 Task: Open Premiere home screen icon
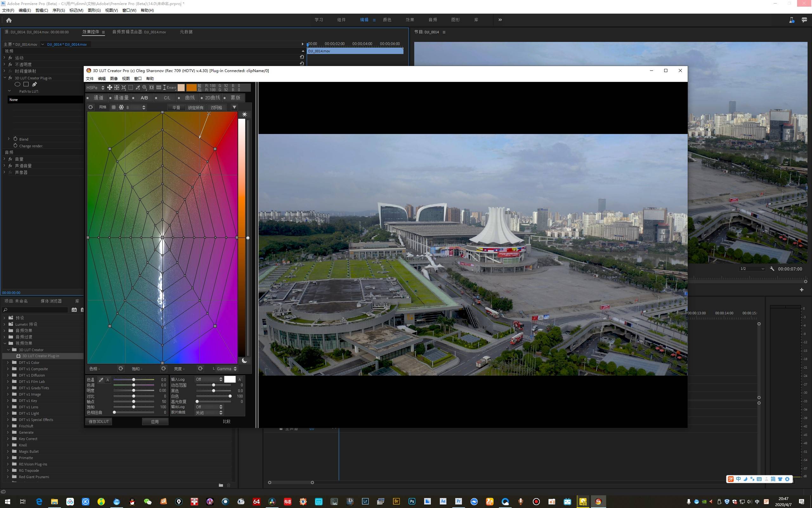click(9, 20)
